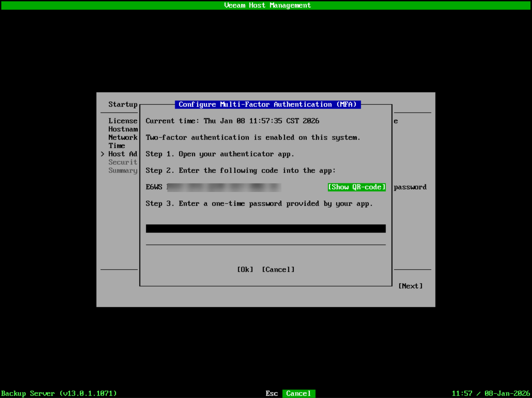Click the arrow marker beside Host Admin
This screenshot has height=398, width=532.
tap(103, 154)
